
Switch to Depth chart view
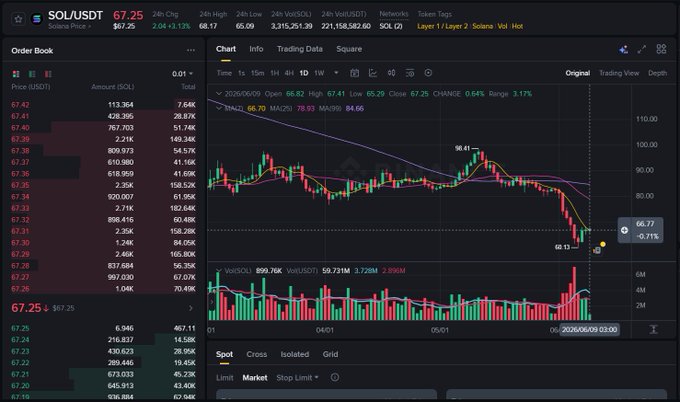point(657,73)
